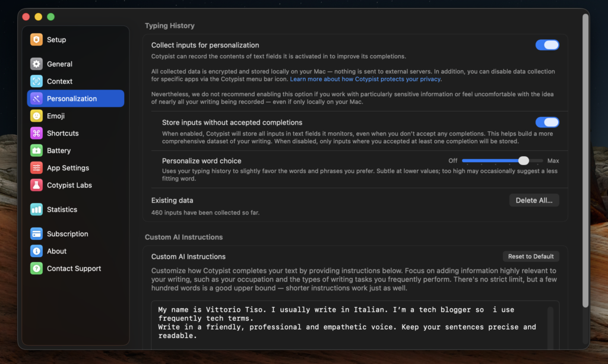This screenshot has width=608, height=364.
Task: Open the Battery sidebar icon
Action: [36, 150]
